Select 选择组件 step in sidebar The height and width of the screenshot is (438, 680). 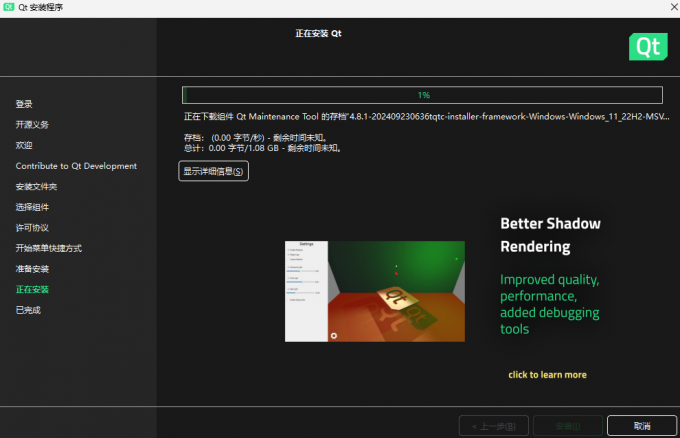(32, 207)
